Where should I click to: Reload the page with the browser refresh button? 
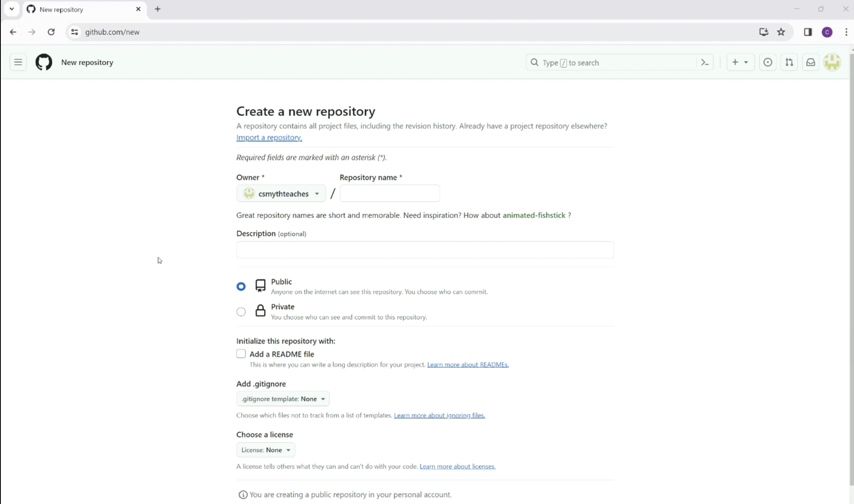pos(51,32)
